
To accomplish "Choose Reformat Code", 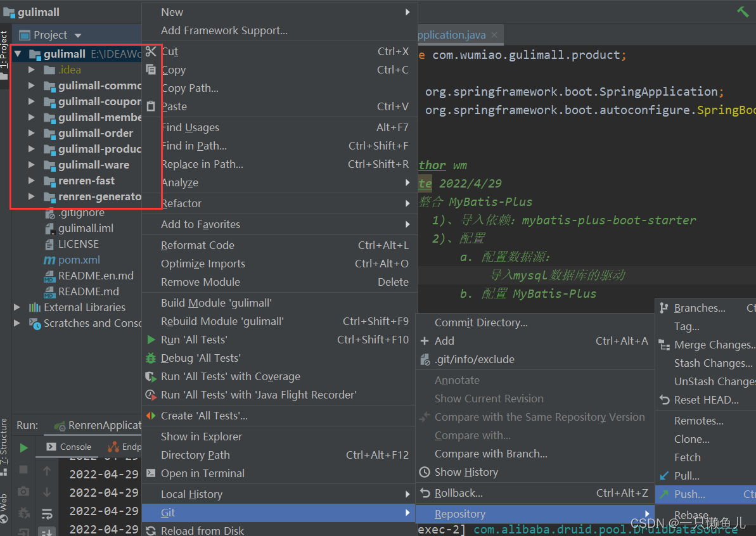I will pyautogui.click(x=279, y=245).
